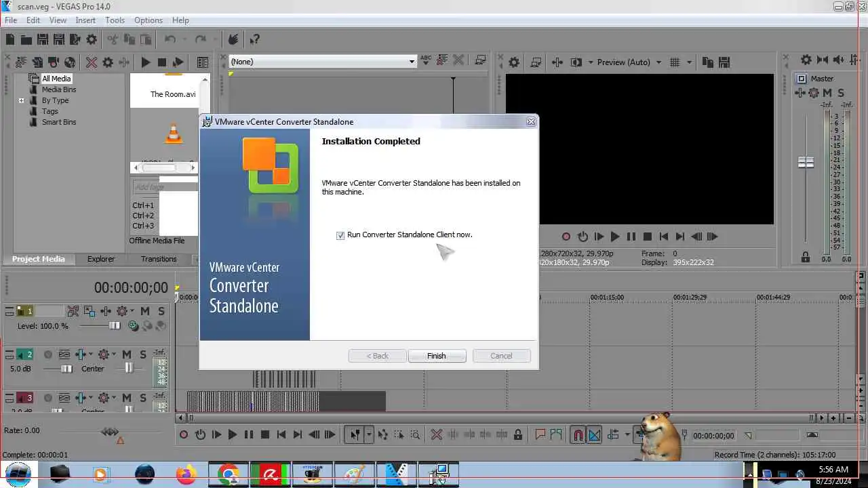
Task: Click the playback Rate slider handle
Action: [x=110, y=431]
